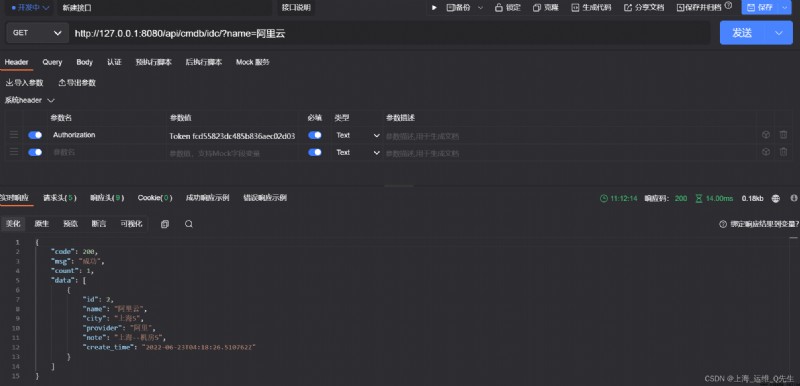800x386 pixels.
Task: Click the lock icon in toolbar
Action: (x=498, y=8)
